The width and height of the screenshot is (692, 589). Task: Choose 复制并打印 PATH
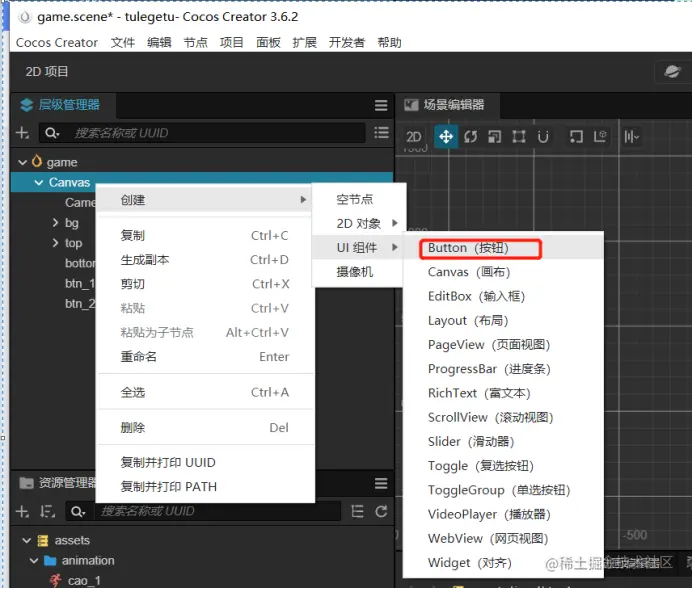205,487
